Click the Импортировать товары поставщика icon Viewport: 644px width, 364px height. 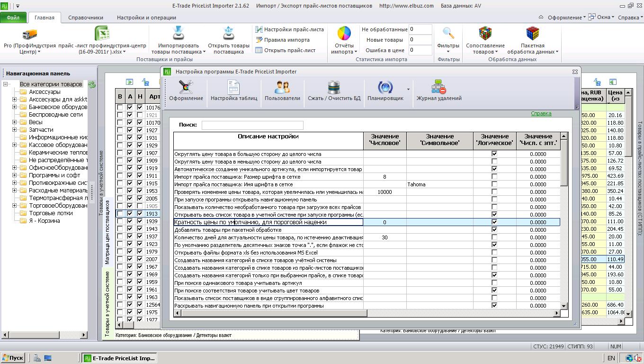tap(179, 34)
